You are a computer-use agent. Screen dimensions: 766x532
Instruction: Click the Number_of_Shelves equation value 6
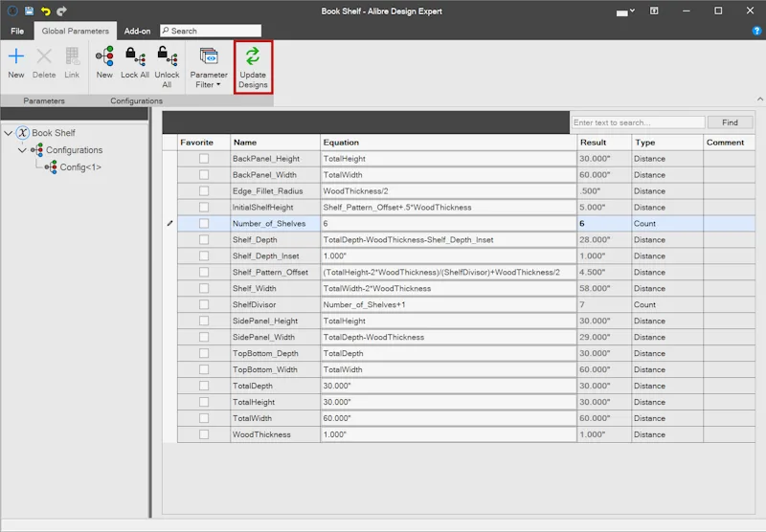(x=448, y=224)
